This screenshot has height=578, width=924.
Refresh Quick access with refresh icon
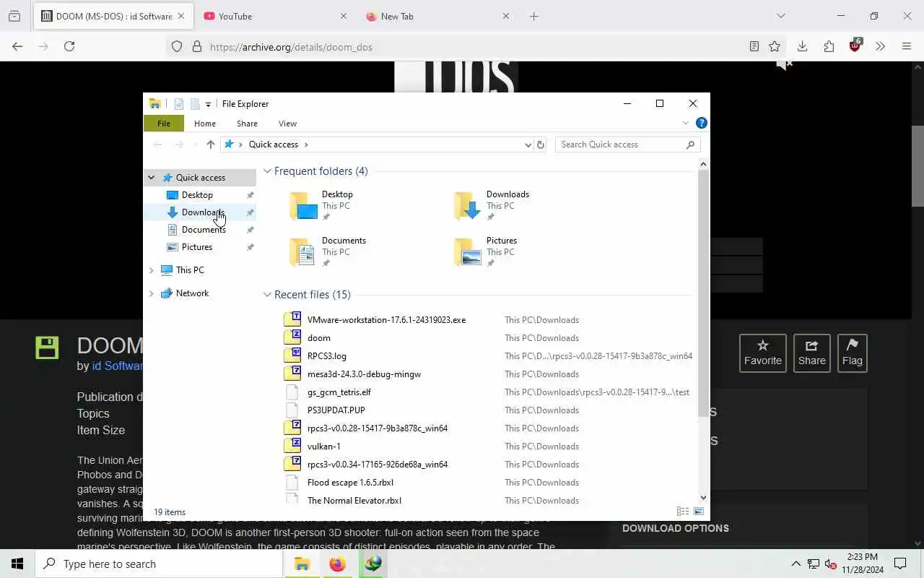tap(541, 144)
